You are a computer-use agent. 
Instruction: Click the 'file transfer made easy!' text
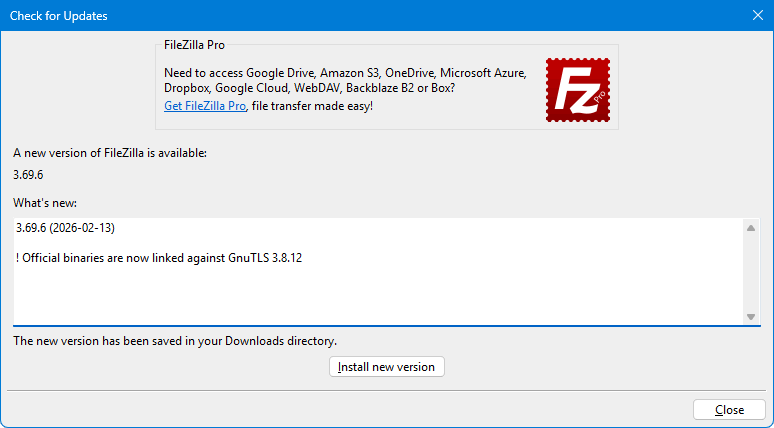[x=312, y=106]
